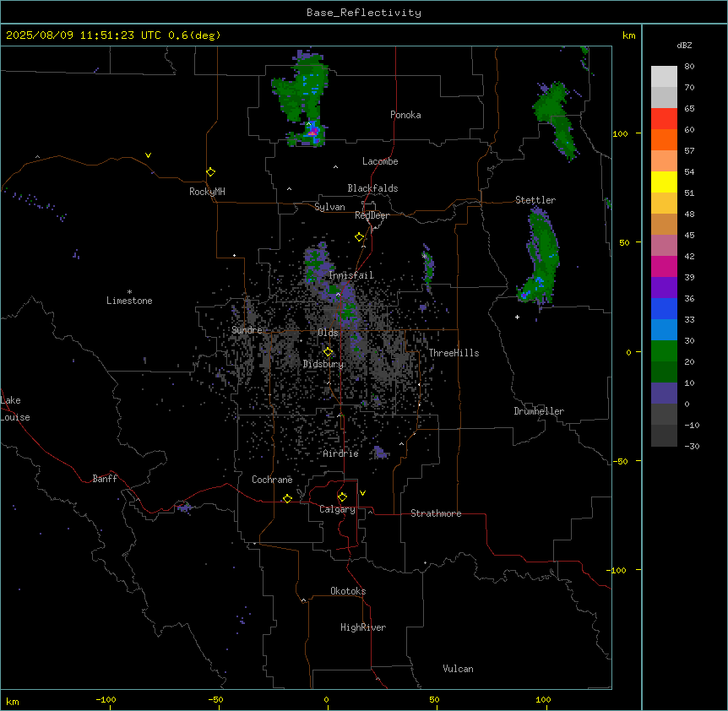728x711 pixels.
Task: Click the asterisk marker above Limestone
Action: click(x=129, y=292)
